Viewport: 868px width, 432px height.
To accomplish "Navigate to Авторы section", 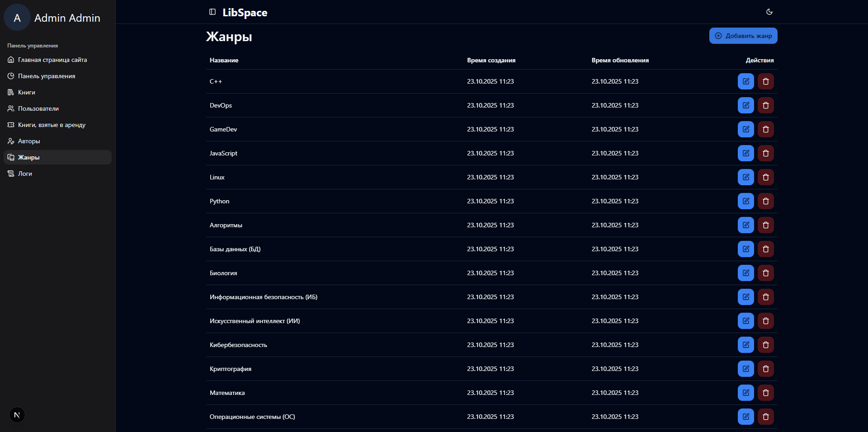I will pyautogui.click(x=29, y=141).
